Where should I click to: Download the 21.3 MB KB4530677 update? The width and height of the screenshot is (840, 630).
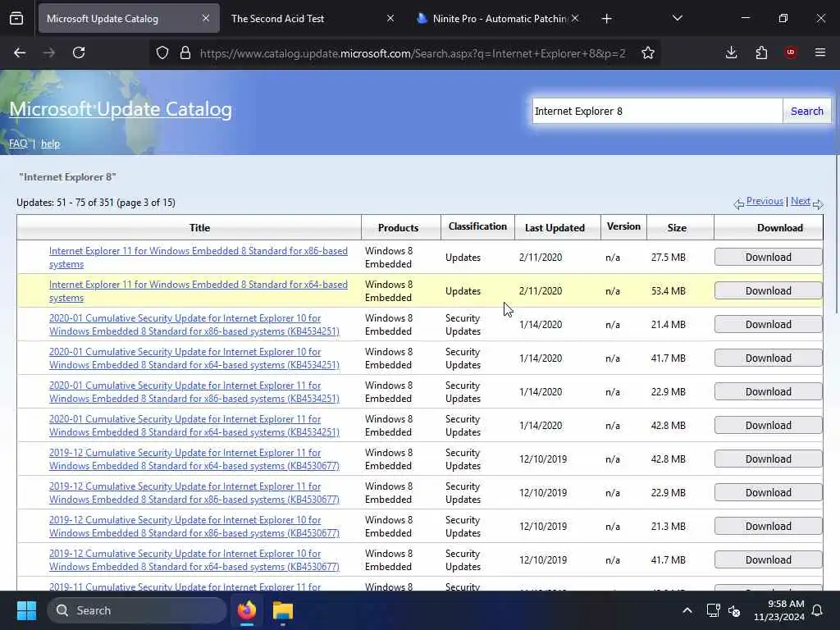[768, 527]
